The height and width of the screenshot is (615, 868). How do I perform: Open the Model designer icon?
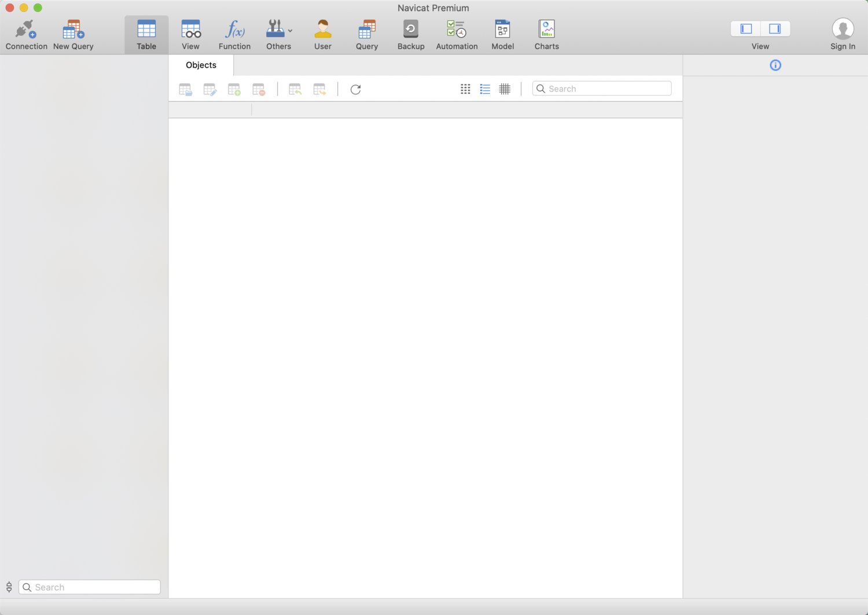click(x=502, y=35)
